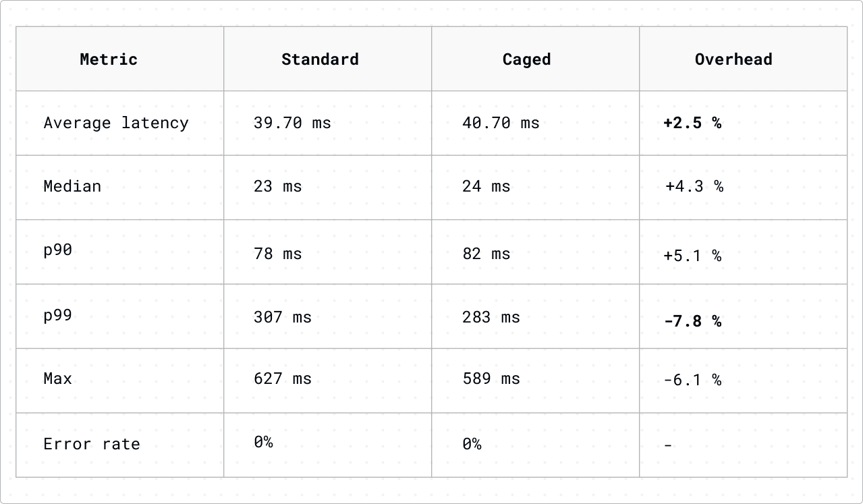The image size is (863, 504).
Task: Click the Overhead column header
Action: [733, 59]
